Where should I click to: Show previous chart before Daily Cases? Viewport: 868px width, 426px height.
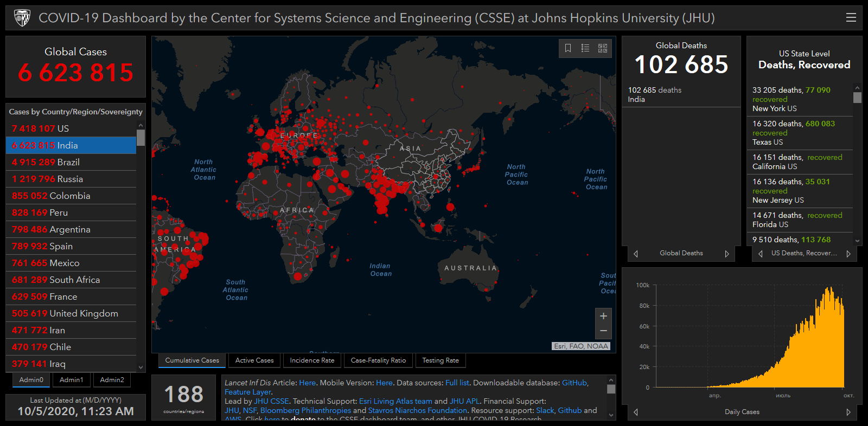pos(636,412)
